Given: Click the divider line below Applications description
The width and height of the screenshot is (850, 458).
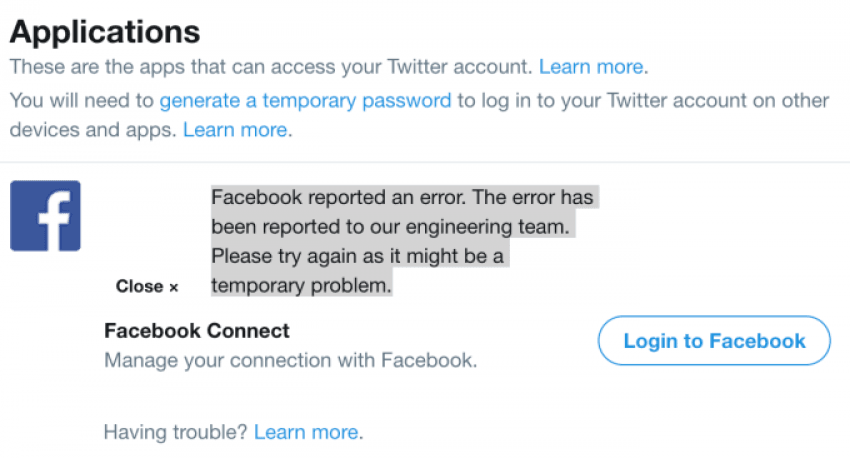Looking at the screenshot, I should click(x=425, y=162).
